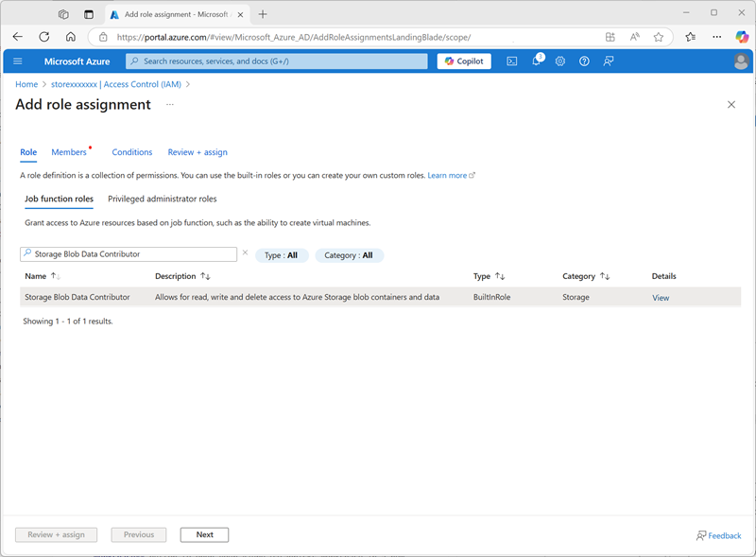Open the help question mark
This screenshot has height=557, width=756.
point(584,61)
